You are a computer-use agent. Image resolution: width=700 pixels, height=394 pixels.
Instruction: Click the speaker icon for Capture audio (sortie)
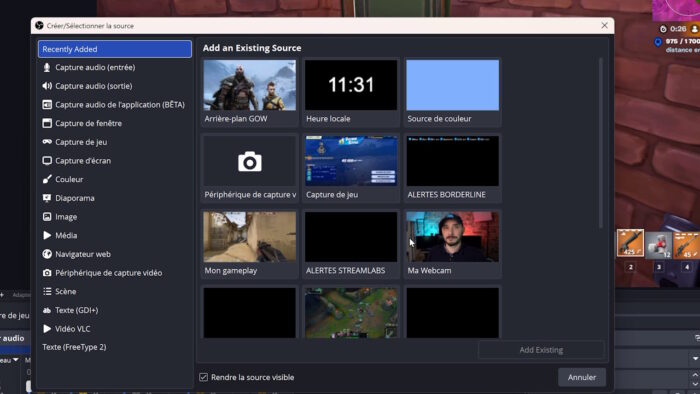click(47, 86)
